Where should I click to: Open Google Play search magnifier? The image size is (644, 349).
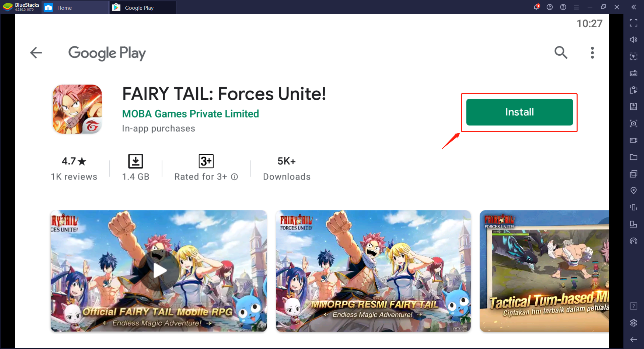pyautogui.click(x=561, y=53)
